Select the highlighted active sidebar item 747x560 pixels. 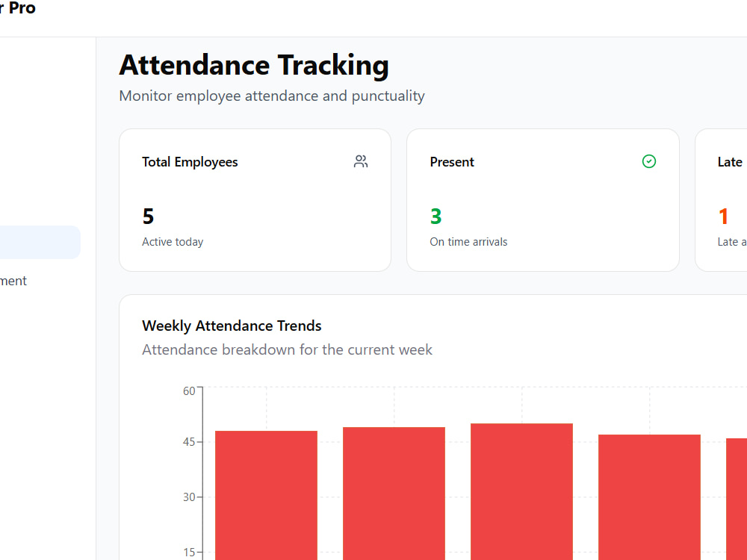(x=40, y=243)
